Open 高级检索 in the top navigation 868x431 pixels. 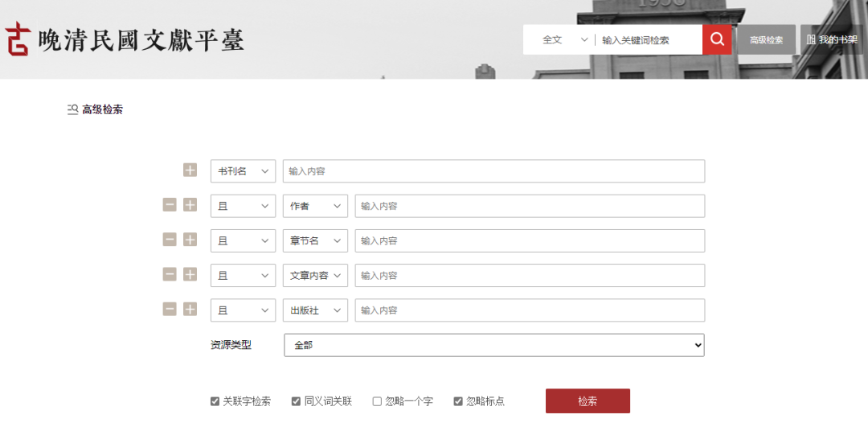766,39
